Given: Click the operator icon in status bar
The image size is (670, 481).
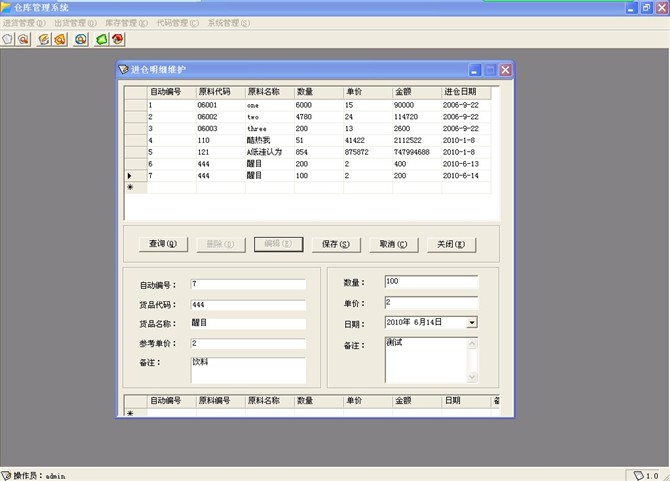Looking at the screenshot, I should [x=6, y=475].
